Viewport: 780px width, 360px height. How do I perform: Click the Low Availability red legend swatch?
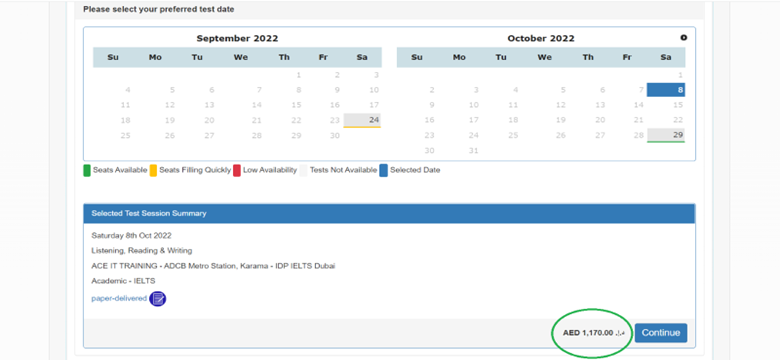coord(237,170)
